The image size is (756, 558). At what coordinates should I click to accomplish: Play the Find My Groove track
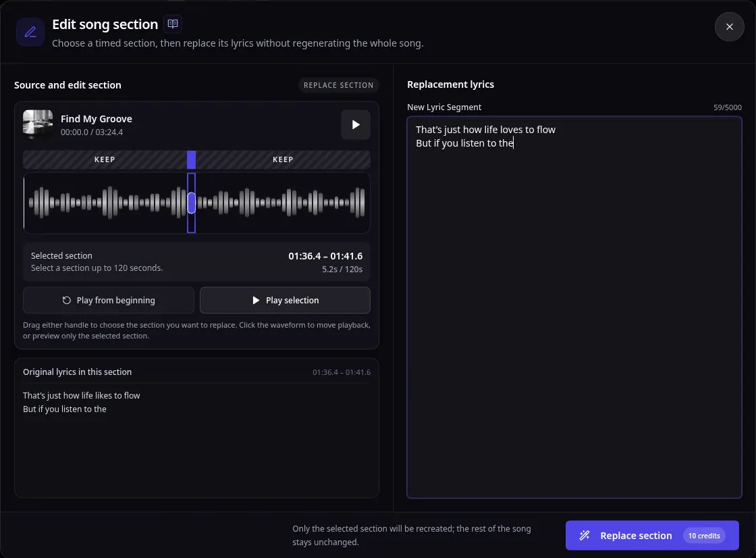pyautogui.click(x=355, y=124)
